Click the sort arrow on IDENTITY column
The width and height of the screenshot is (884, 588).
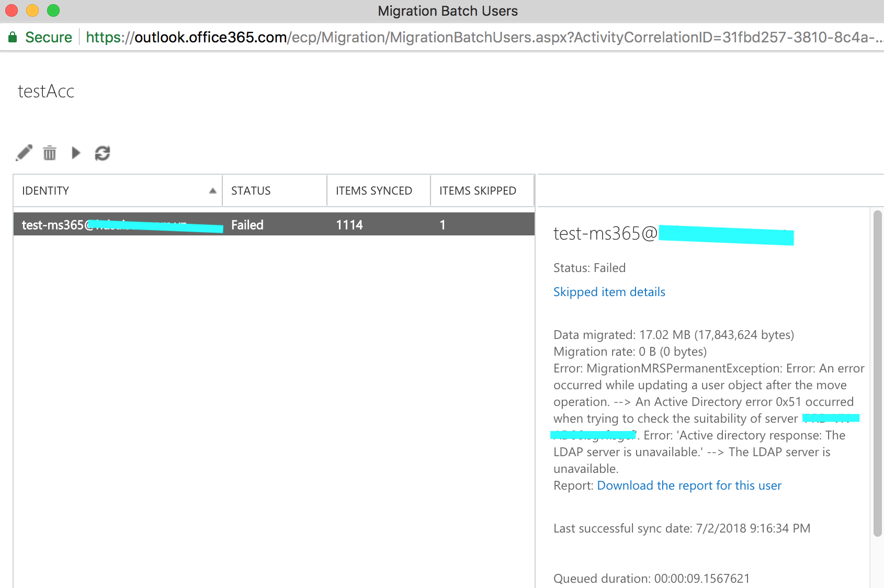(213, 191)
